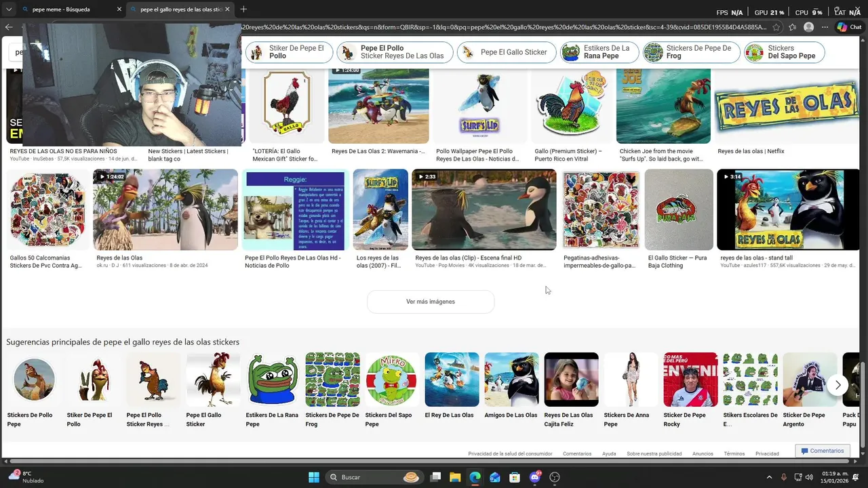Add this page to favorites with the star icon
The height and width of the screenshot is (488, 868).
(x=776, y=27)
